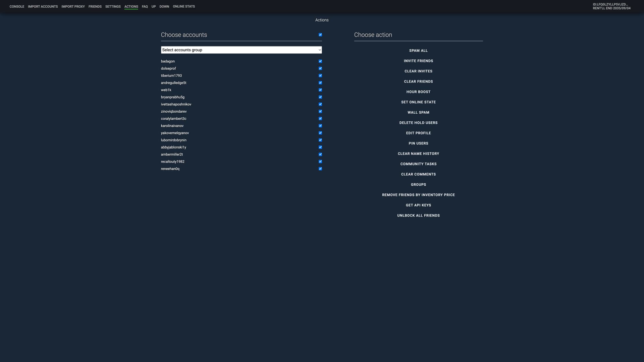Select the Actions nav item
Image resolution: width=644 pixels, height=362 pixels.
click(131, 6)
